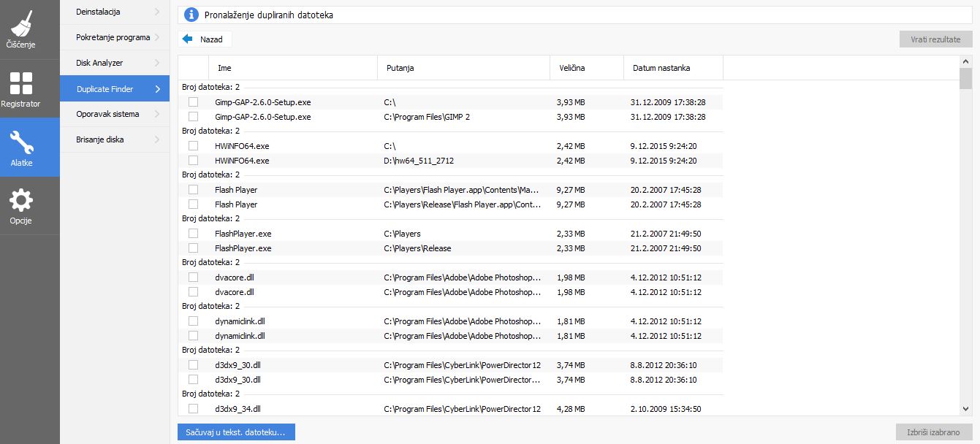Expand the Disk Analyzer chevron
The height and width of the screenshot is (444, 980).
(x=157, y=63)
